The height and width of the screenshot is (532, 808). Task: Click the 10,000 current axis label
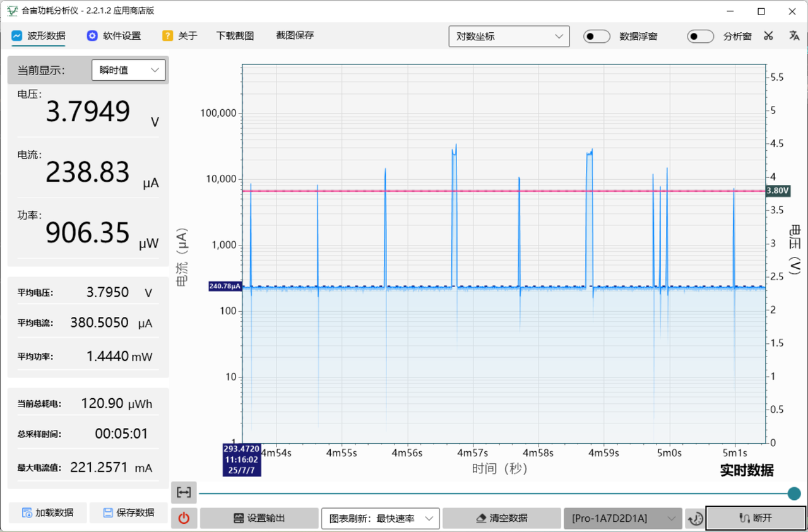(221, 179)
